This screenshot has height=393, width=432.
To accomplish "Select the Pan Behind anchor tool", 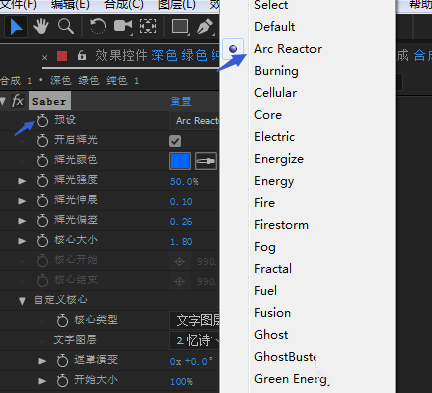I will [x=148, y=27].
